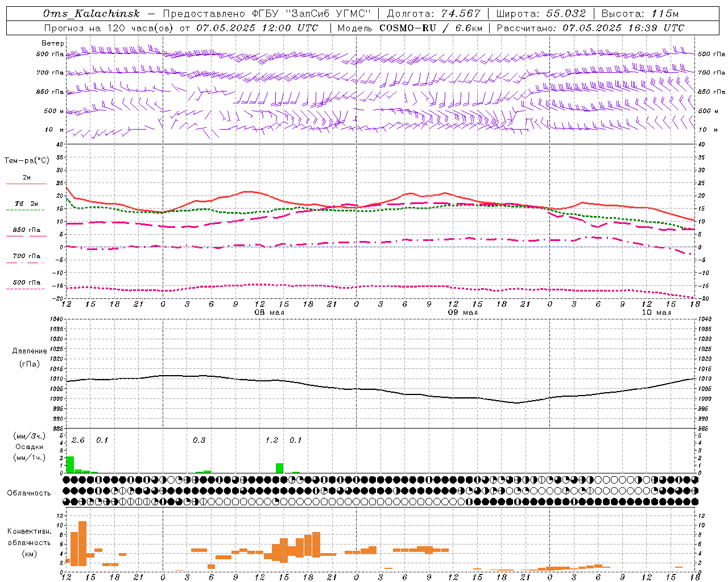Image resolution: width=728 pixels, height=582 pixels.
Task: Click the green dotted "Td 2м" legend line
Action: (x=26, y=210)
